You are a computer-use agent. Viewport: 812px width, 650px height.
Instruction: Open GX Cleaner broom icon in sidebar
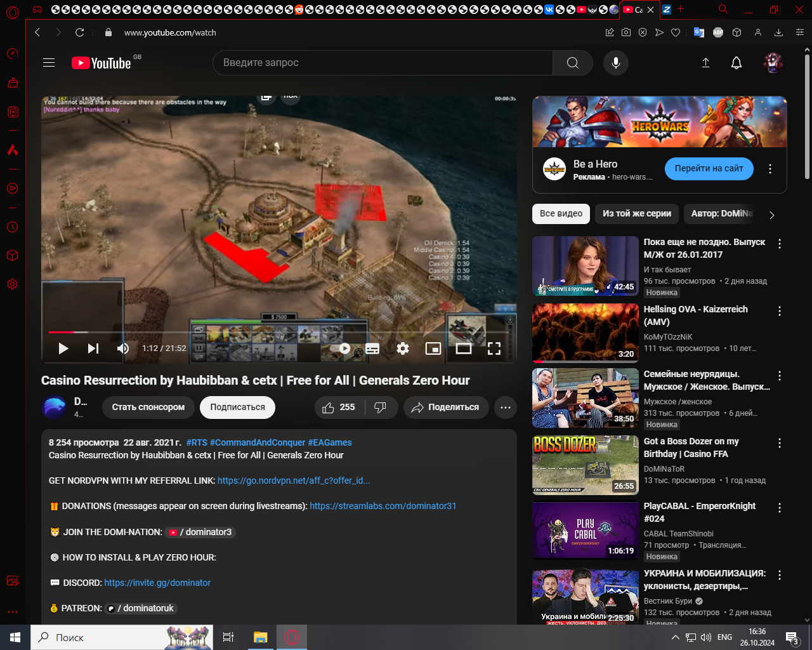(12, 83)
